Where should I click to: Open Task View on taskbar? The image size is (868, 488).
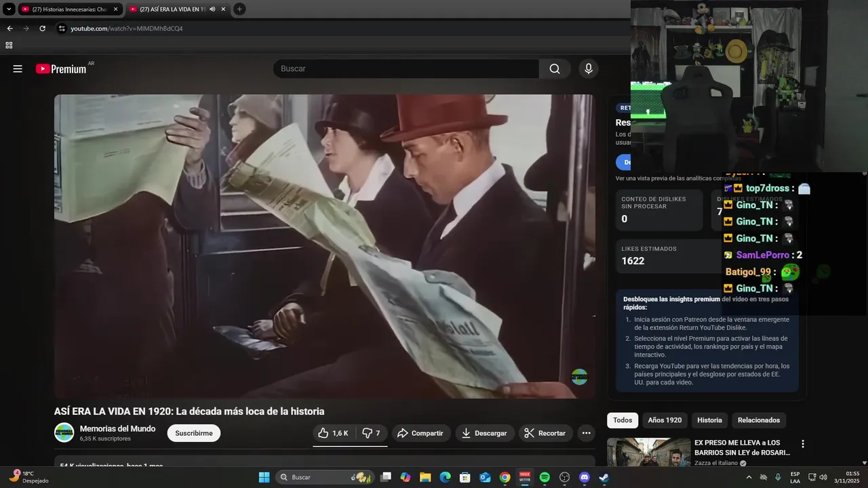point(386,477)
